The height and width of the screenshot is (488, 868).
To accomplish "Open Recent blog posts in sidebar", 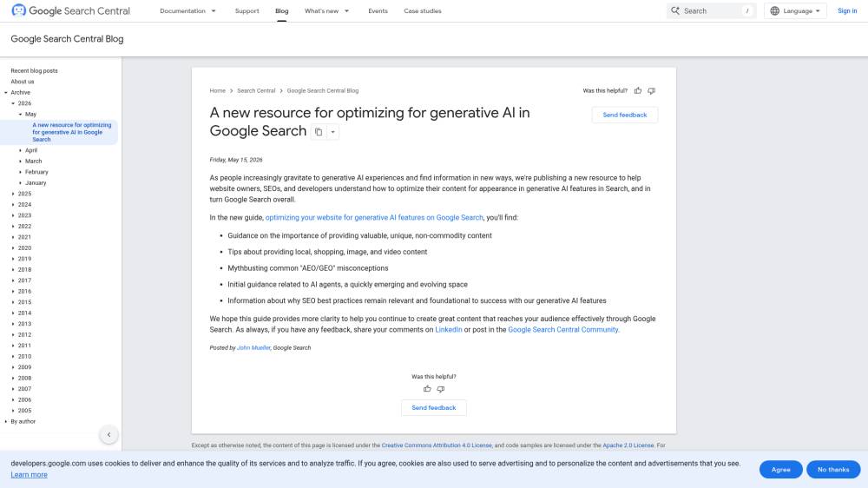I will [x=35, y=71].
